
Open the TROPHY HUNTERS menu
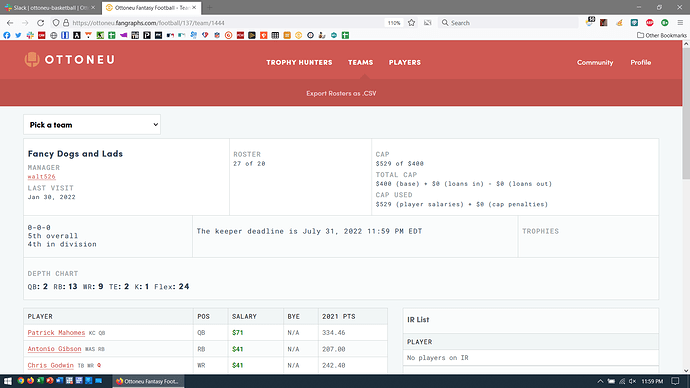click(x=299, y=62)
